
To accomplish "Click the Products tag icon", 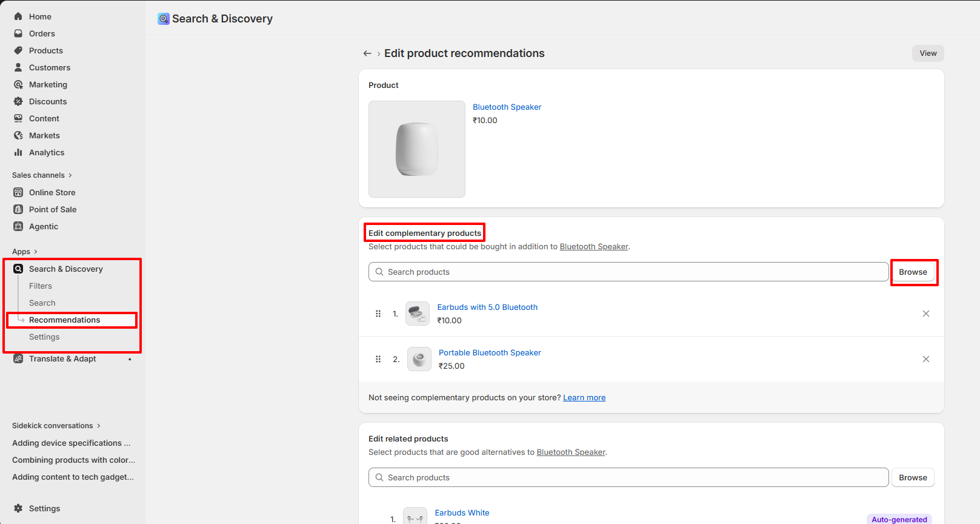I will 18,50.
